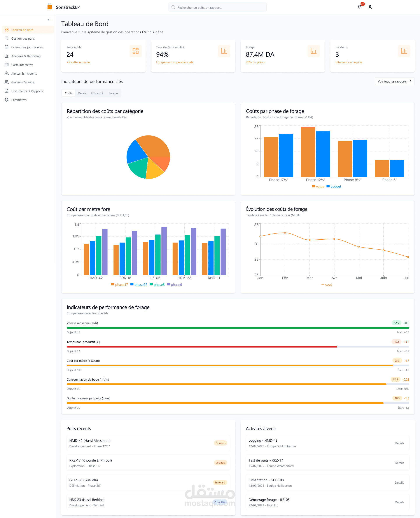Open Carte interactive from sidebar
Screen dimensions: 420x518
pos(22,65)
